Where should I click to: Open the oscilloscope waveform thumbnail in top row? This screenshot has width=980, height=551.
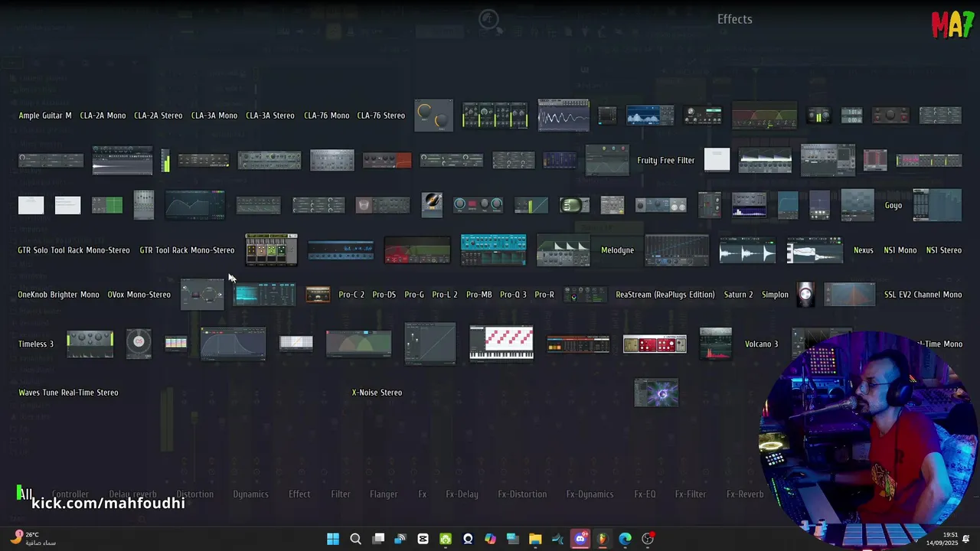(x=563, y=116)
